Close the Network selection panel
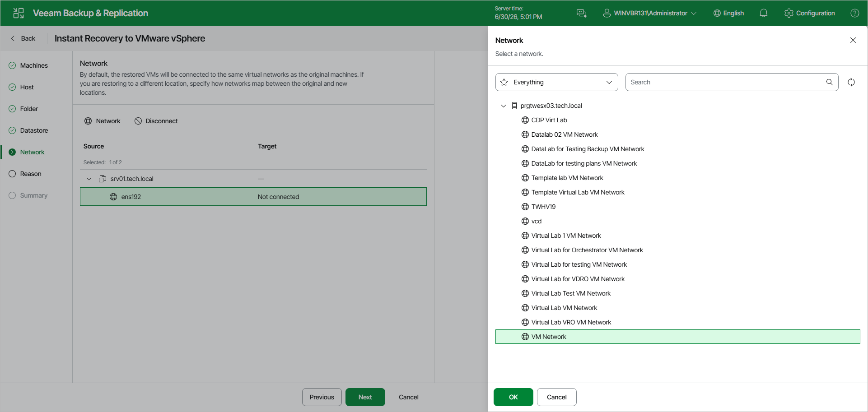The height and width of the screenshot is (412, 868). [x=853, y=40]
